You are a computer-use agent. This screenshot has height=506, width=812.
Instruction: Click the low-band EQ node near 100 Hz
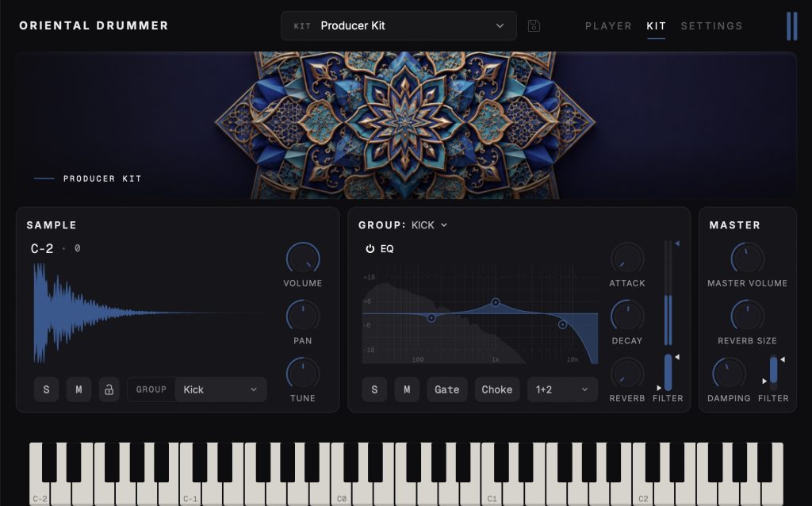(431, 318)
